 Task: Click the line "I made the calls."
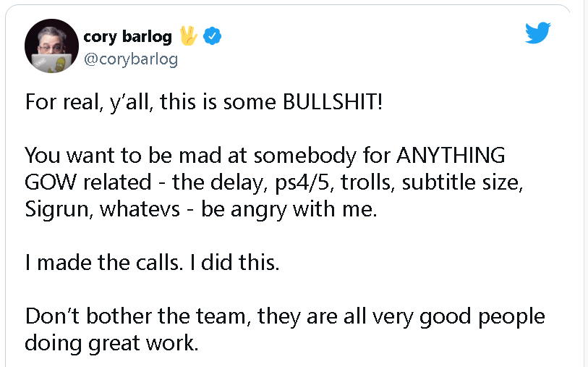[104, 262]
